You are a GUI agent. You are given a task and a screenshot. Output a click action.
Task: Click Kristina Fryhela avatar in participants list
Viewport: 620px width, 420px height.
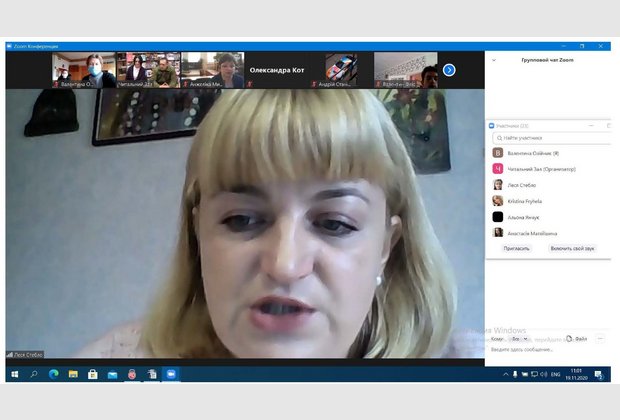497,201
